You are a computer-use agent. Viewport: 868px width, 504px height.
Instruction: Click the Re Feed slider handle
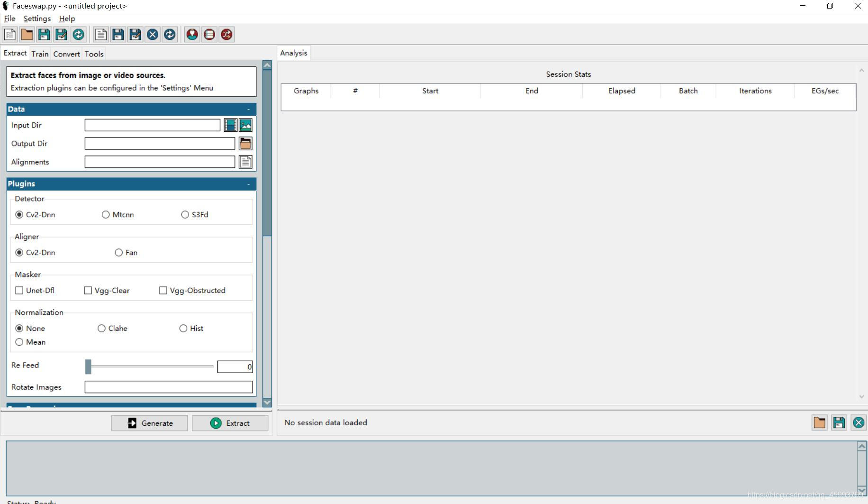click(x=88, y=367)
